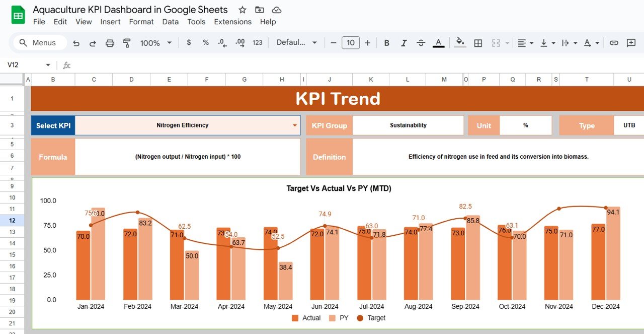644x334 pixels.
Task: Click the format as currency button
Action: pos(189,43)
